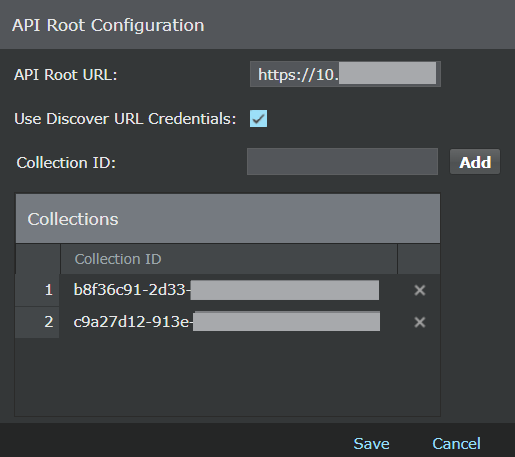Click the Use Discover URL Credentials label

point(125,119)
